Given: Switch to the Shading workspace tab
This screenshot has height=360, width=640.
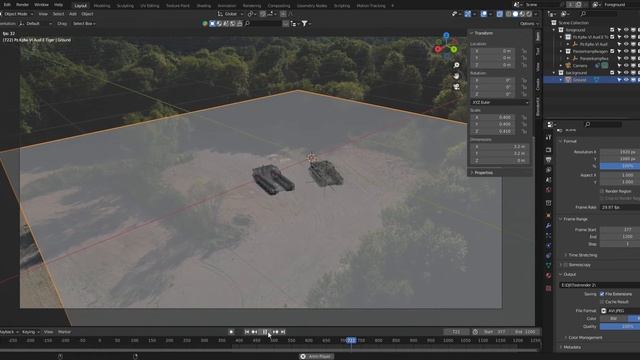Looking at the screenshot, I should click(204, 6).
